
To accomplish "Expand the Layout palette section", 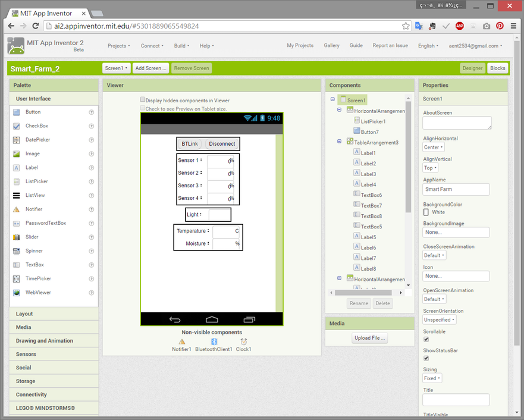I will click(x=54, y=314).
